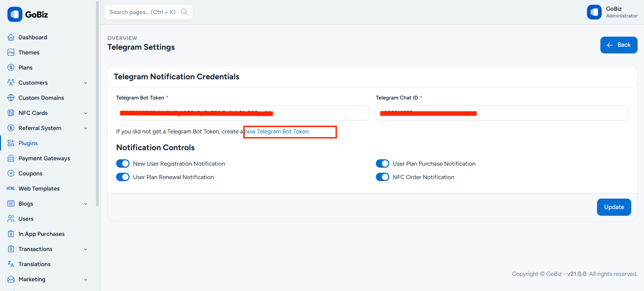
Task: Click the Translations language icon
Action: point(11,264)
